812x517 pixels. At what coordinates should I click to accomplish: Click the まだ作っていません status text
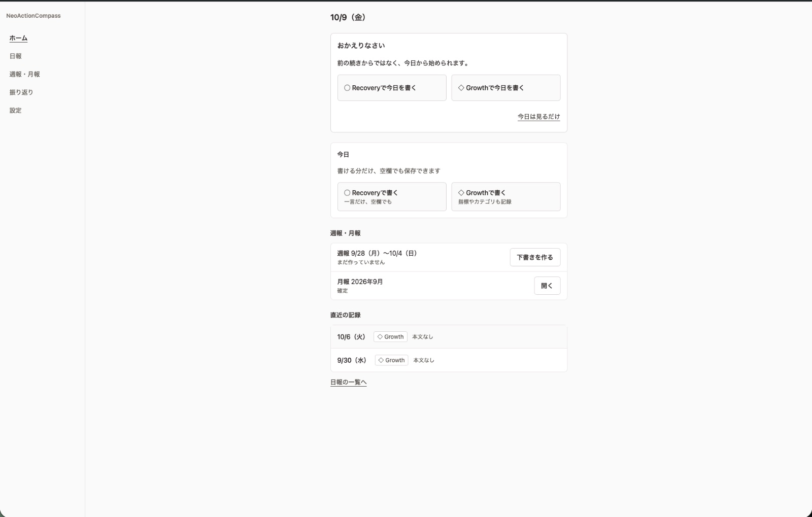coord(361,262)
